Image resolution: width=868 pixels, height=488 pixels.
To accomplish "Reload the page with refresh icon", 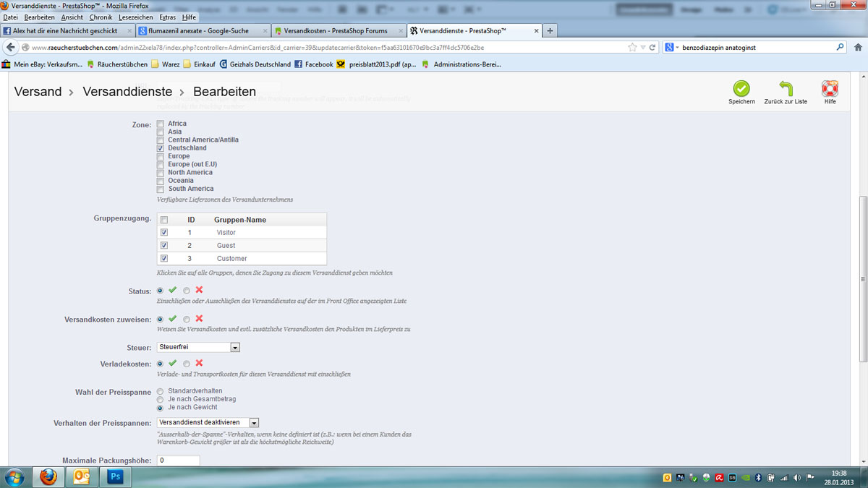I will 652,47.
